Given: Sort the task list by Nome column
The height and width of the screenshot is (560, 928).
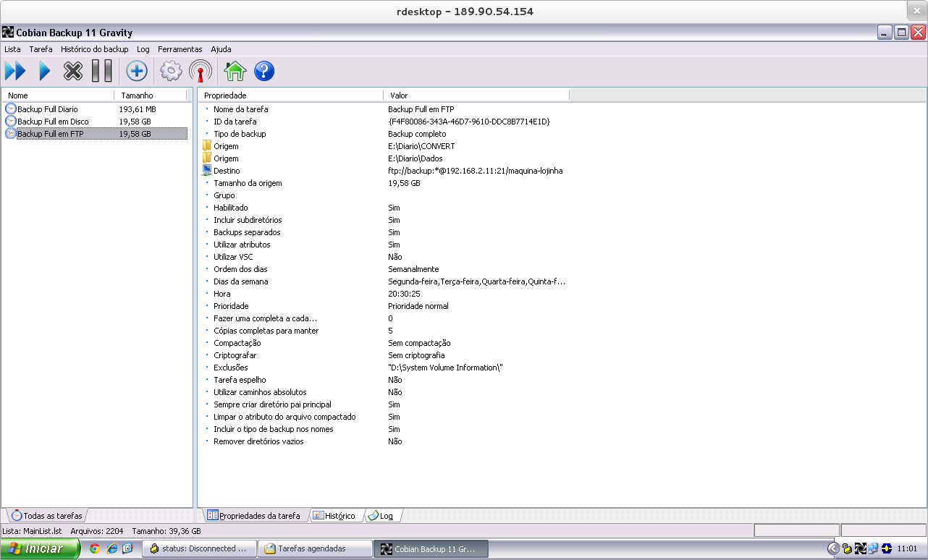Looking at the screenshot, I should 58,96.
